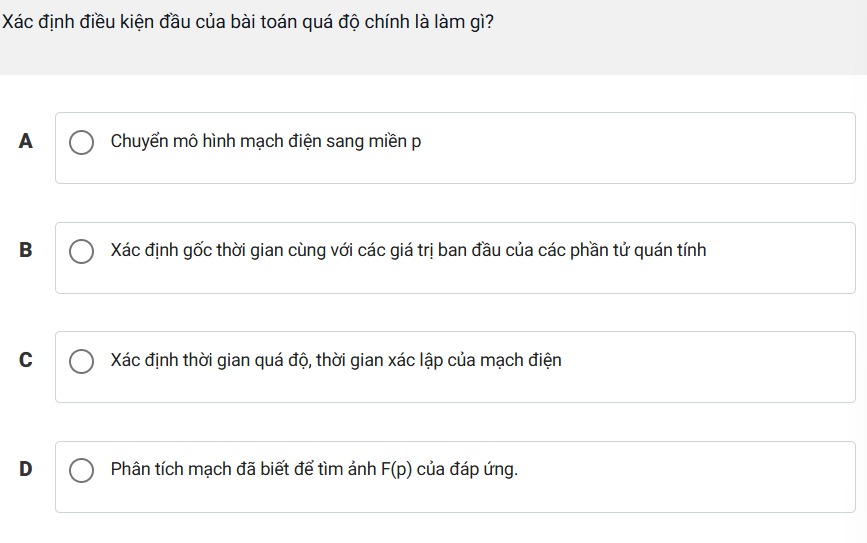The width and height of the screenshot is (867, 543).
Task: Click the question text 'Xác định điều kiện đầu'
Action: 248,22
